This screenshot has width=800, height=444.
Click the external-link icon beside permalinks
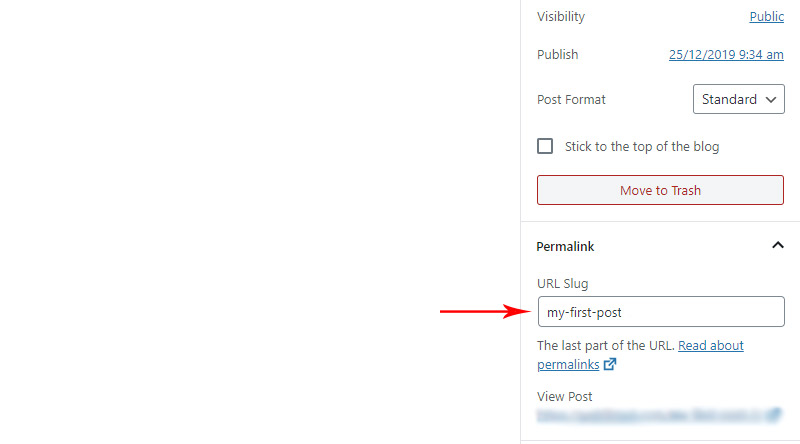pos(610,364)
